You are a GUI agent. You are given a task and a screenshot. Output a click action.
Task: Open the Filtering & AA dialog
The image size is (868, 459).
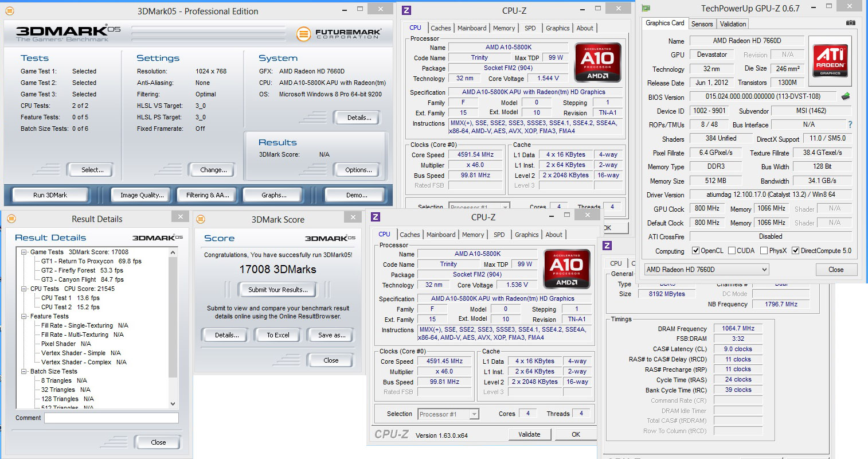click(208, 195)
